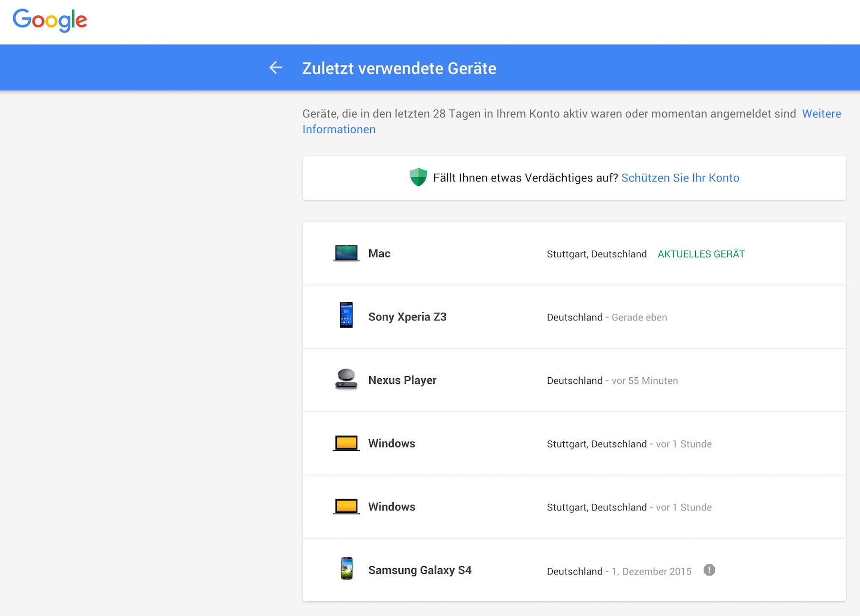
Task: Click the Zuletzt verwendete Geräte heading
Action: point(399,68)
